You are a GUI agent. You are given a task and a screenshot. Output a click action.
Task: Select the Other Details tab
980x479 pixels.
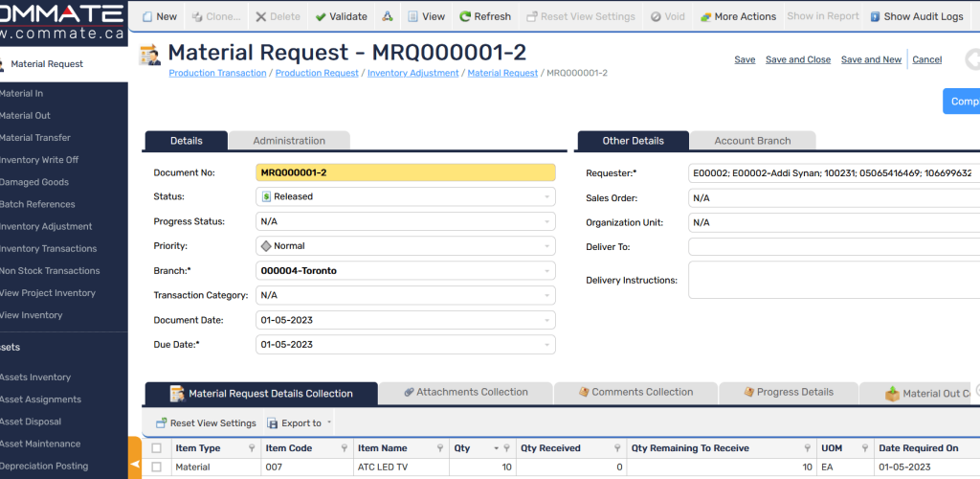[634, 141]
